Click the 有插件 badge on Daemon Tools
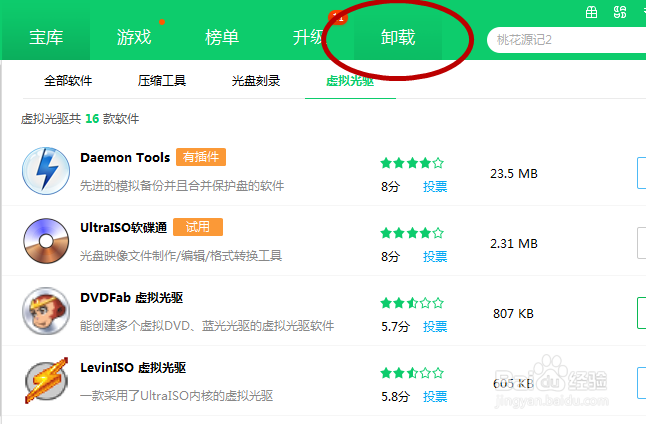646x424 pixels. coord(201,157)
